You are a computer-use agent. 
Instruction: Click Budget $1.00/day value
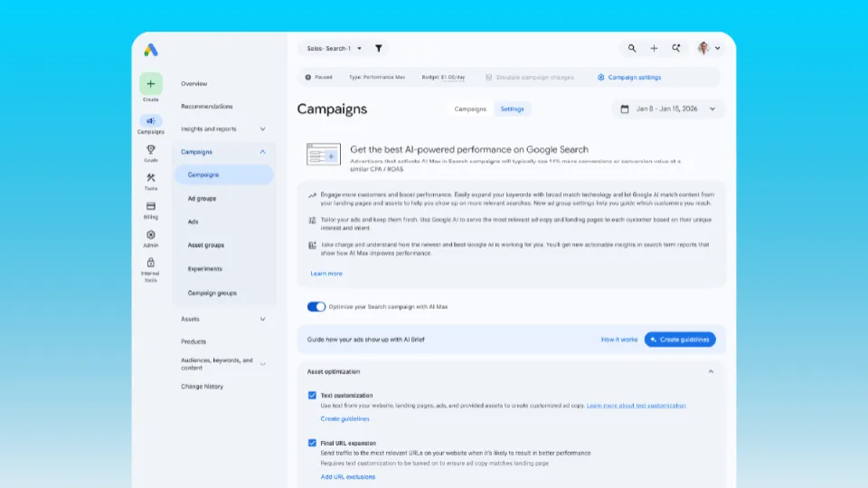click(443, 78)
